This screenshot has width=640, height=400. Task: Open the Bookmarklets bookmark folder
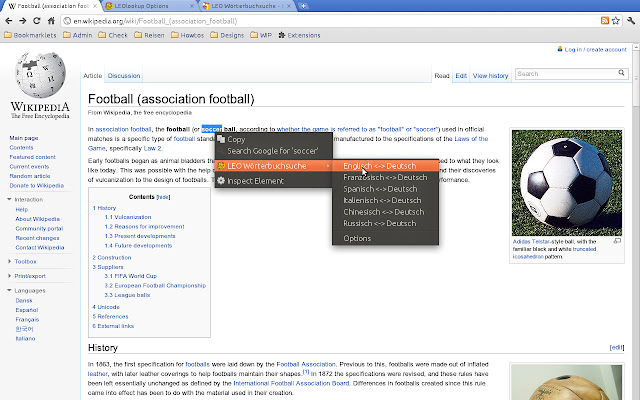click(30, 35)
